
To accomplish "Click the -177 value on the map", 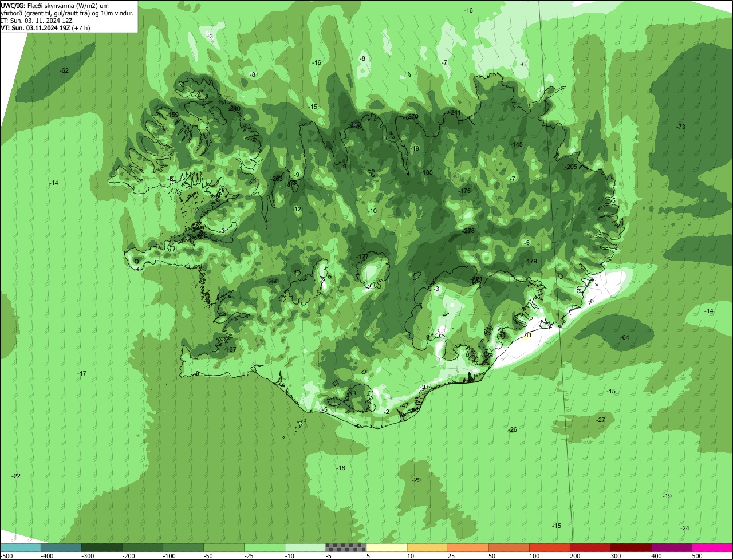I will tap(362, 257).
